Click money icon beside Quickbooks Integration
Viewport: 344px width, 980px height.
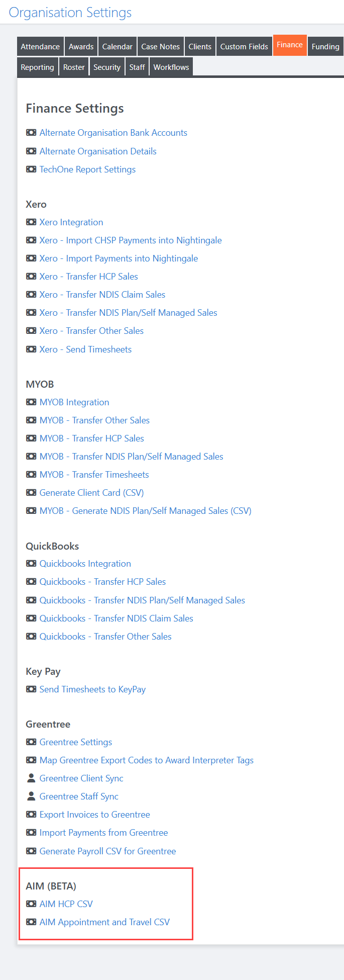(x=31, y=564)
